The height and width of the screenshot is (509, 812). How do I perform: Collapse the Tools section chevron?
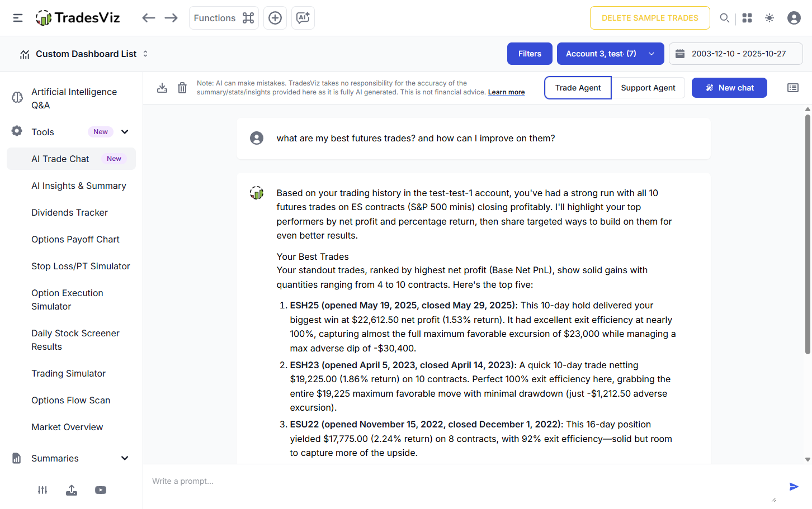point(125,132)
